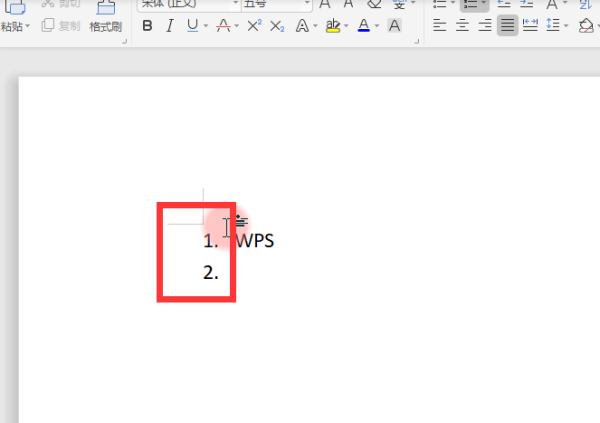Screen dimensions: 600x423
Task: Apply yellow text highlight color
Action: point(333,26)
